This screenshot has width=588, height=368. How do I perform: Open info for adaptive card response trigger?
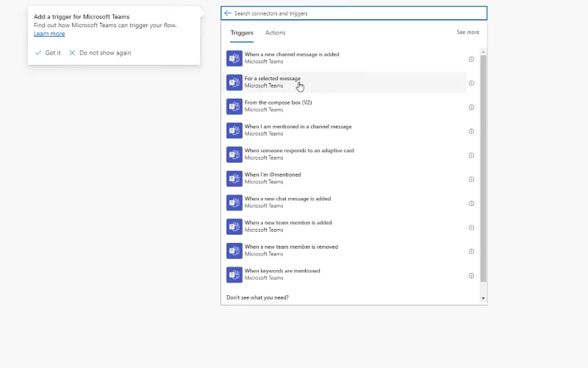point(471,155)
